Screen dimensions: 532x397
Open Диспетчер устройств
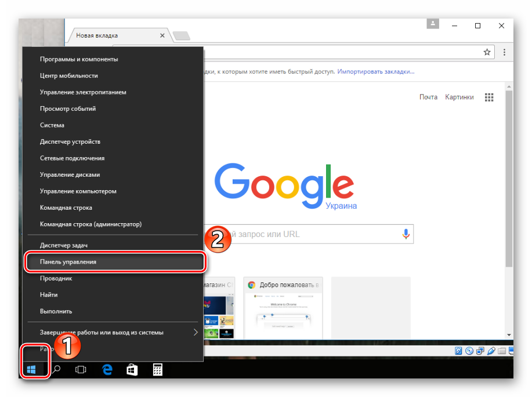[113, 142]
